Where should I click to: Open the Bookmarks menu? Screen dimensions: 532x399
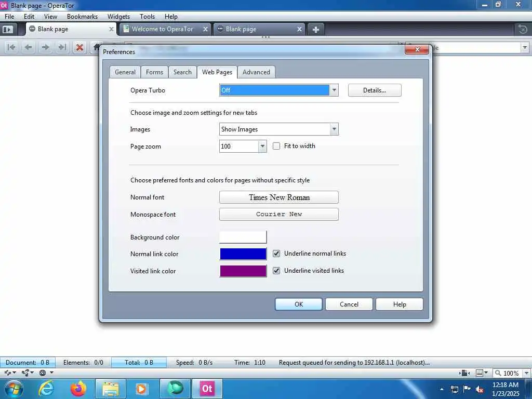tap(82, 17)
